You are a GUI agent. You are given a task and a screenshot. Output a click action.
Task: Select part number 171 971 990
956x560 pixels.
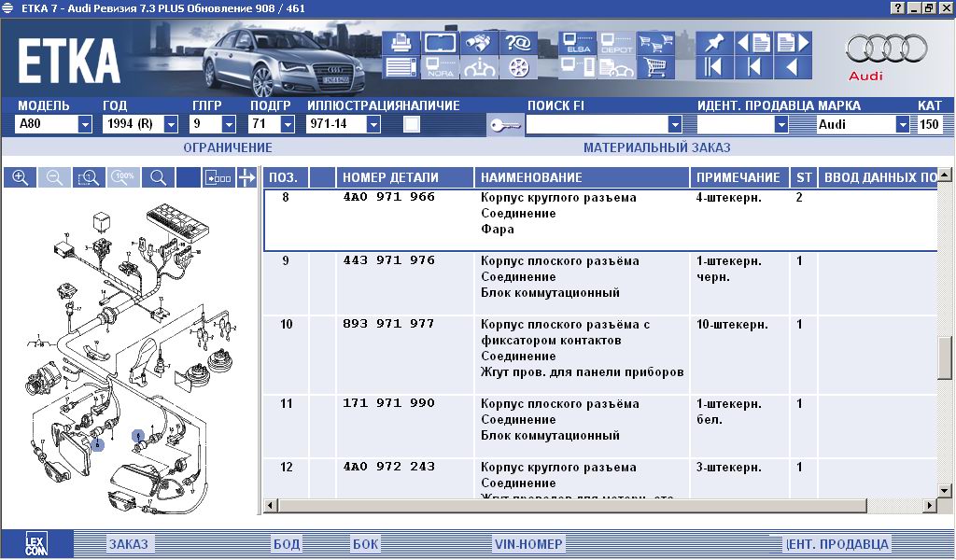coord(389,403)
